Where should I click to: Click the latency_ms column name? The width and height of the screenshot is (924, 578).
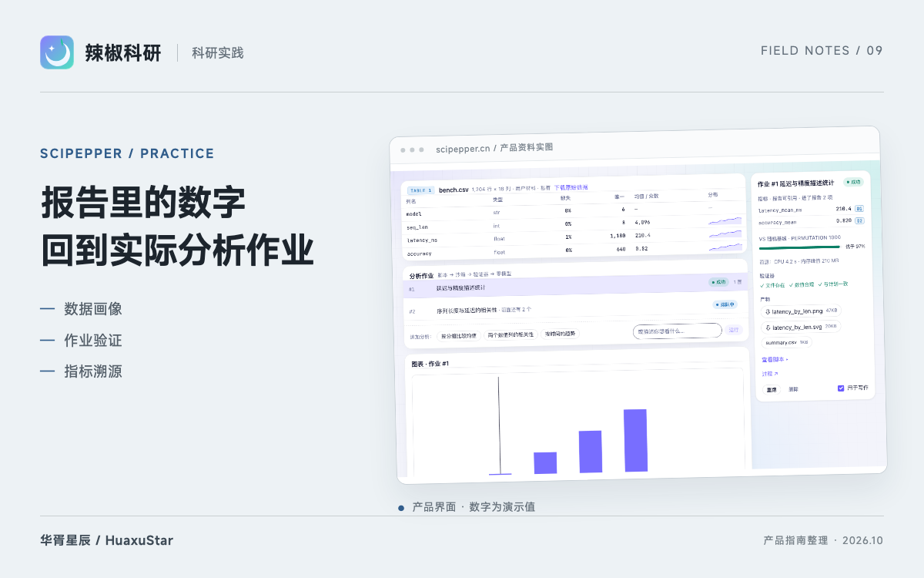point(422,240)
